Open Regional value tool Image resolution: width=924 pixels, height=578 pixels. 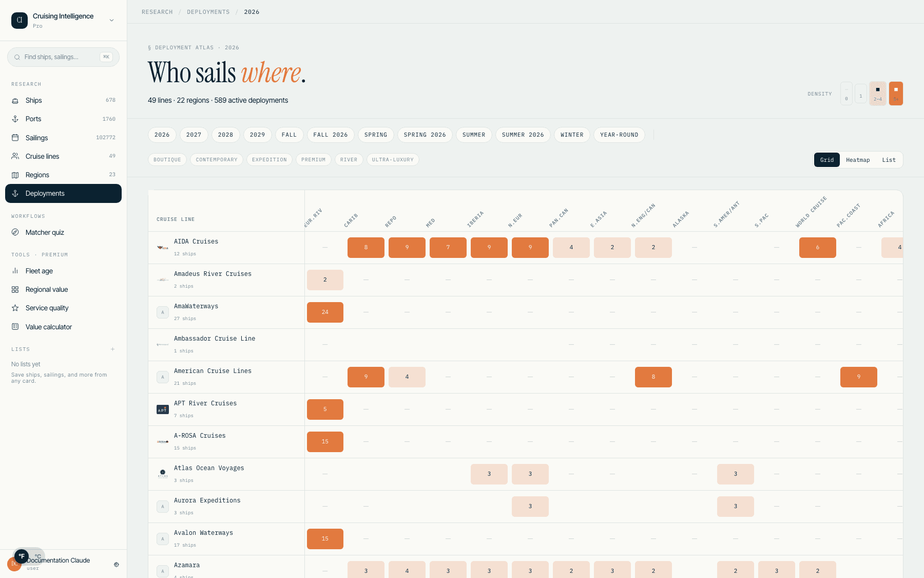[63, 290]
